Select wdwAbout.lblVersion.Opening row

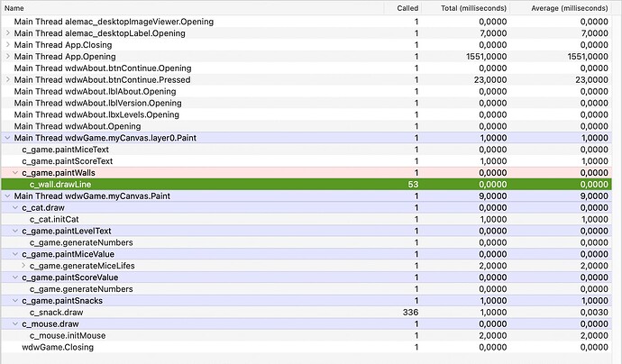coord(306,103)
